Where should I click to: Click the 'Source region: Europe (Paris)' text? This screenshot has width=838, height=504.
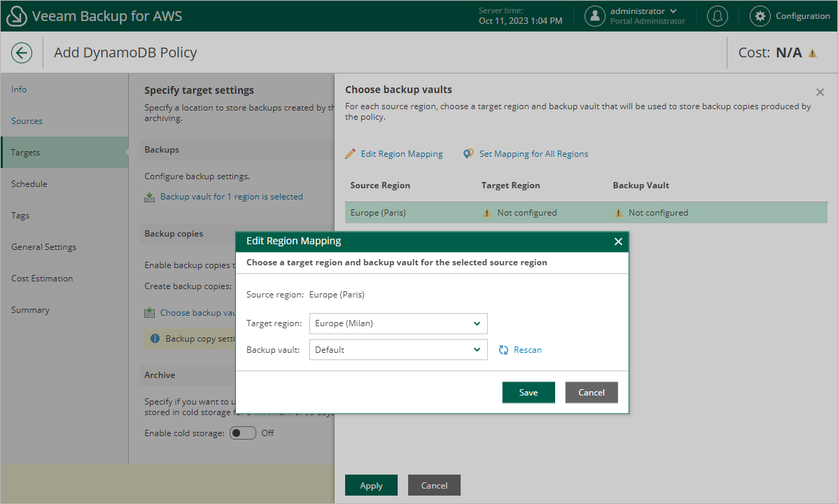305,295
